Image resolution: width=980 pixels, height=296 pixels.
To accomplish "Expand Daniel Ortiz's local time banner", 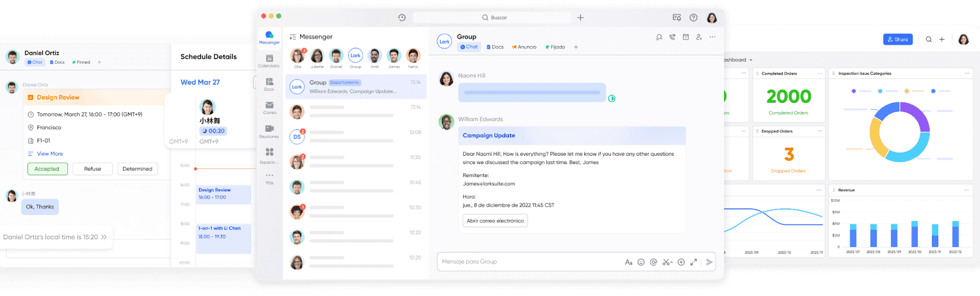I will pyautogui.click(x=104, y=237).
